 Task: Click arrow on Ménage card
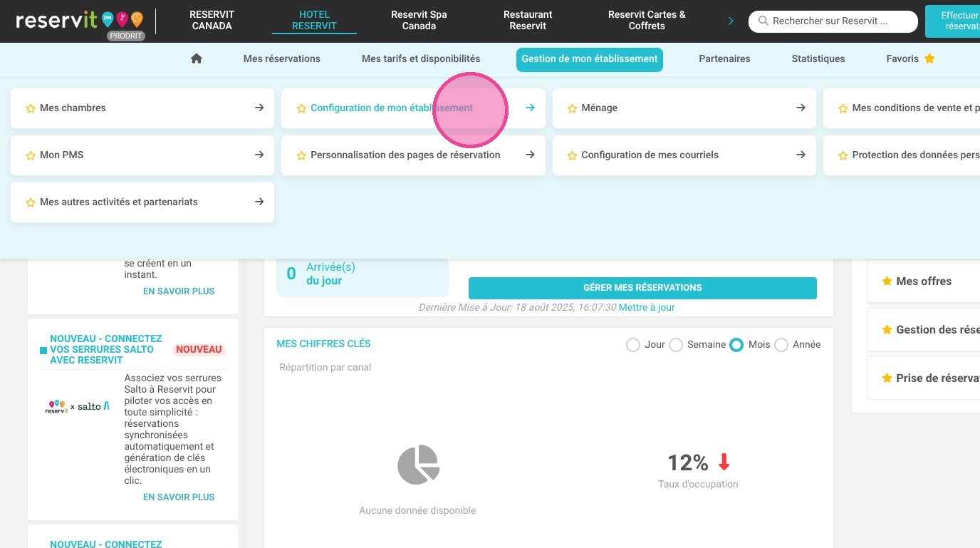[801, 108]
